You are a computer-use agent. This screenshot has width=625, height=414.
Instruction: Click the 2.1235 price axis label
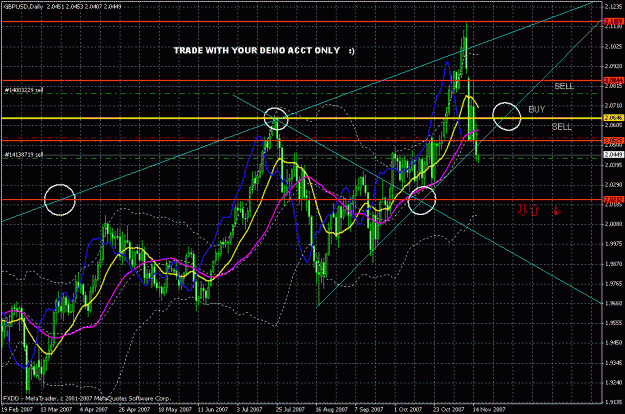613,7
